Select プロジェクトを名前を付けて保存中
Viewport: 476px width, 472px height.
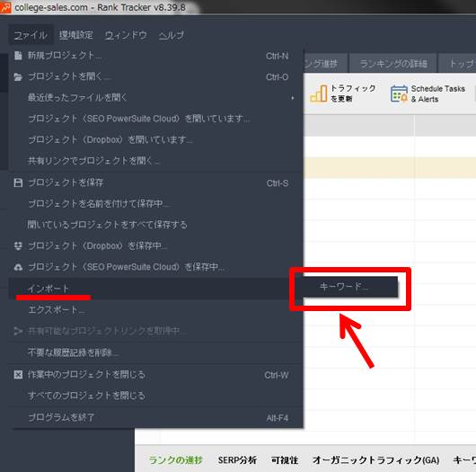(155, 203)
